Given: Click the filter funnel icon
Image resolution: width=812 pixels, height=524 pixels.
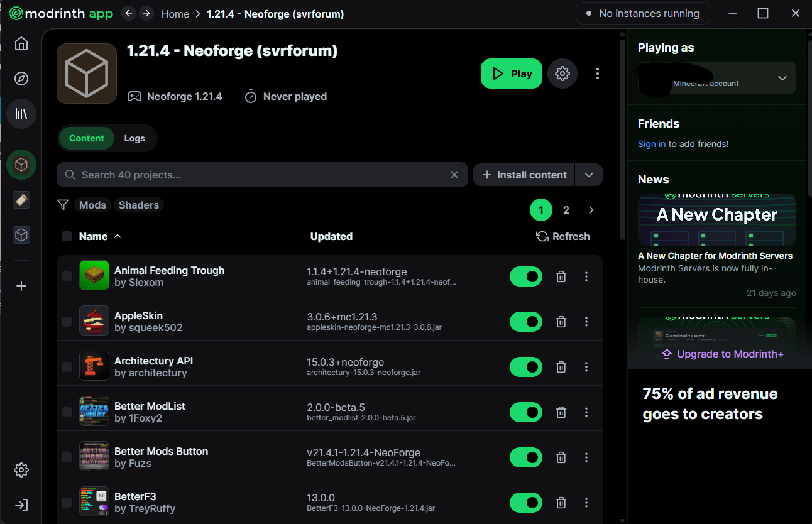Looking at the screenshot, I should 62,205.
